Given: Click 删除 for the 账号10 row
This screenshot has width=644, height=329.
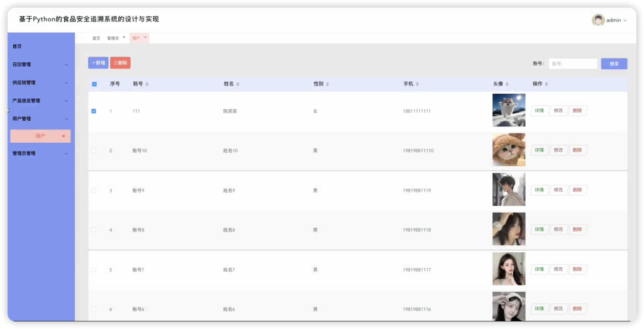Looking at the screenshot, I should point(577,150).
